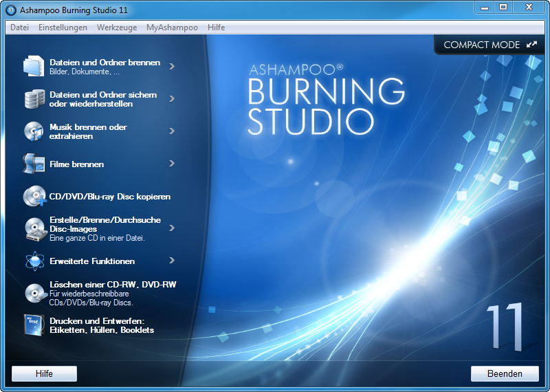Open the Datei menu

click(x=20, y=28)
